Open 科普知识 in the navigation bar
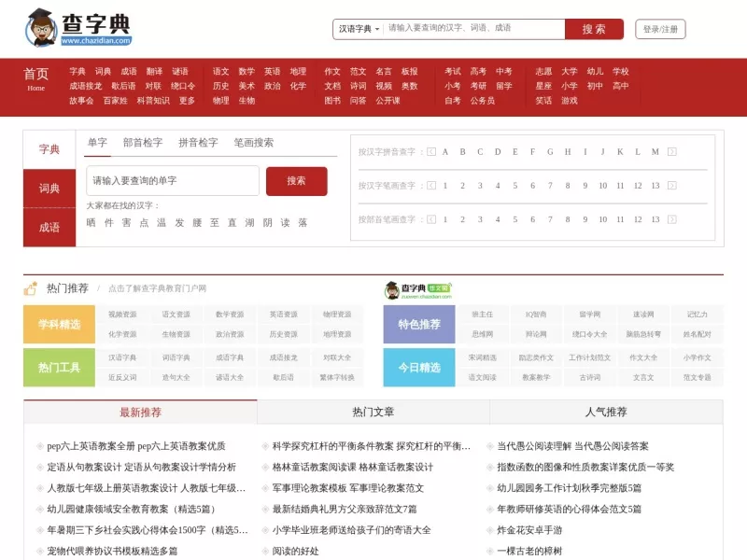The image size is (747, 560). click(x=153, y=101)
